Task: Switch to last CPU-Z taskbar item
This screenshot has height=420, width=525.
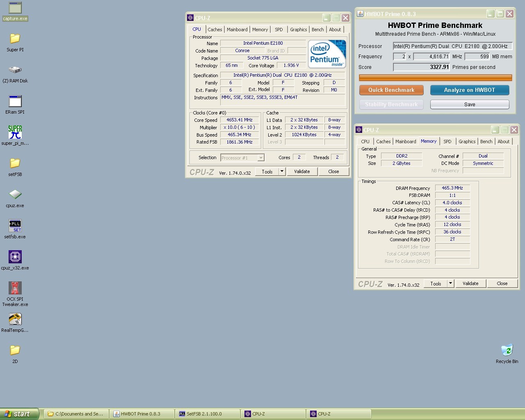Action: coord(339,414)
